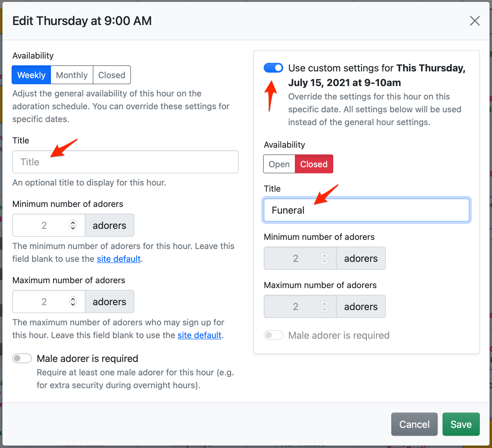Open site default link under maximum adorers
Screen dimensions: 492x448
pyautogui.click(x=199, y=335)
